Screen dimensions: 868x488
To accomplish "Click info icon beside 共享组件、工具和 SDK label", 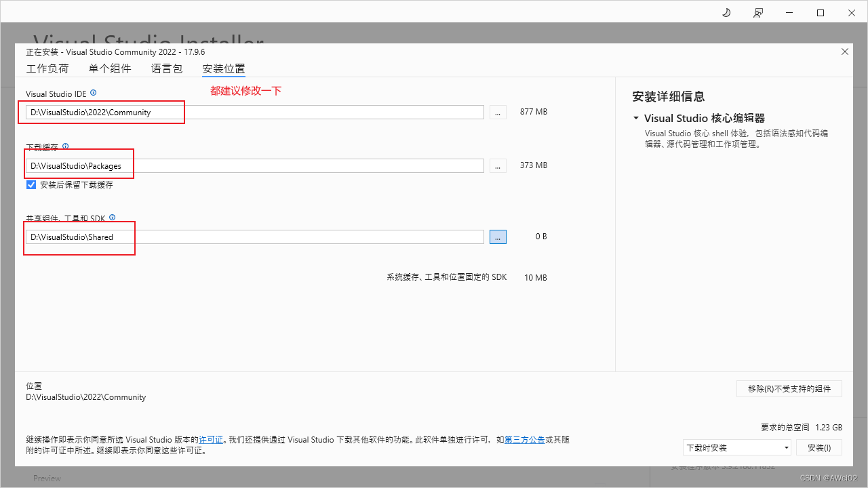I will pyautogui.click(x=113, y=218).
